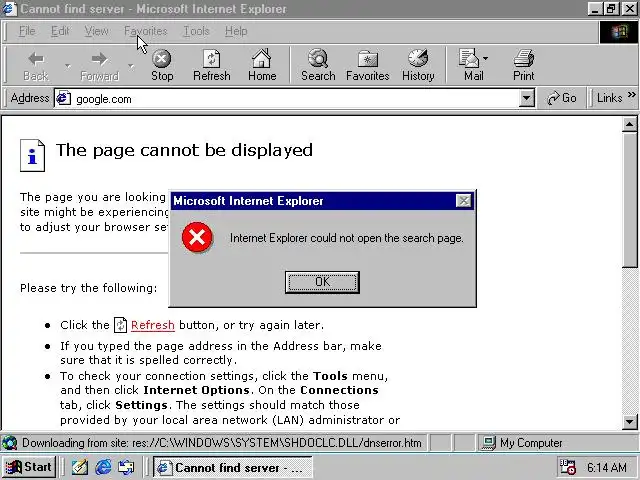
Task: Click the Show Desktop quick launch icon
Action: tap(126, 467)
